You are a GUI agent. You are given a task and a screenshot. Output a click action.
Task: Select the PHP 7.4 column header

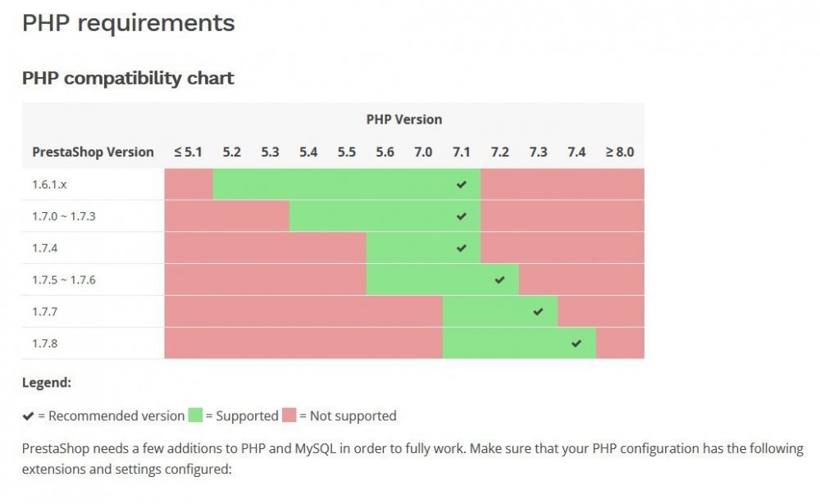click(576, 152)
